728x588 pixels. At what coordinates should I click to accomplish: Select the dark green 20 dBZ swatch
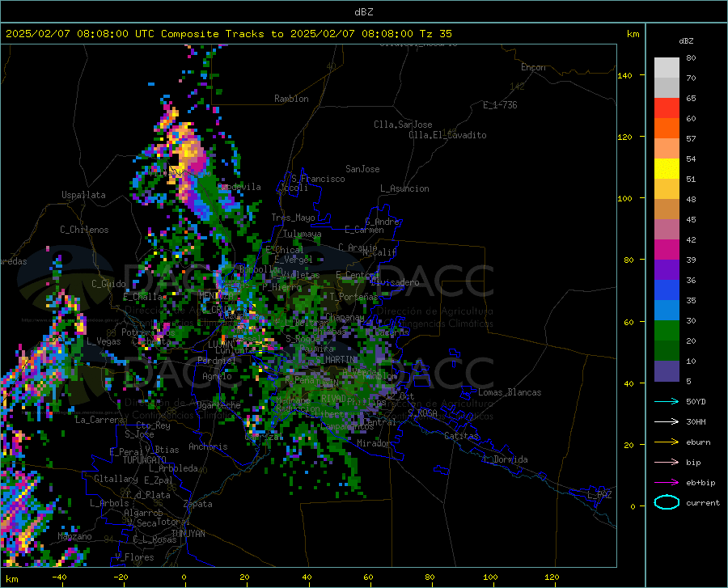(x=667, y=351)
